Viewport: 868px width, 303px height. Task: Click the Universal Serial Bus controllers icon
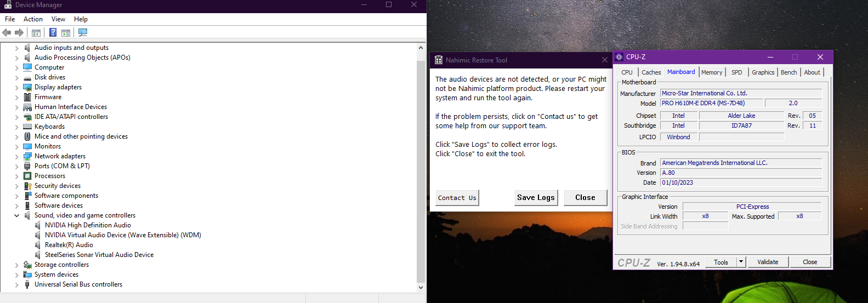27,284
